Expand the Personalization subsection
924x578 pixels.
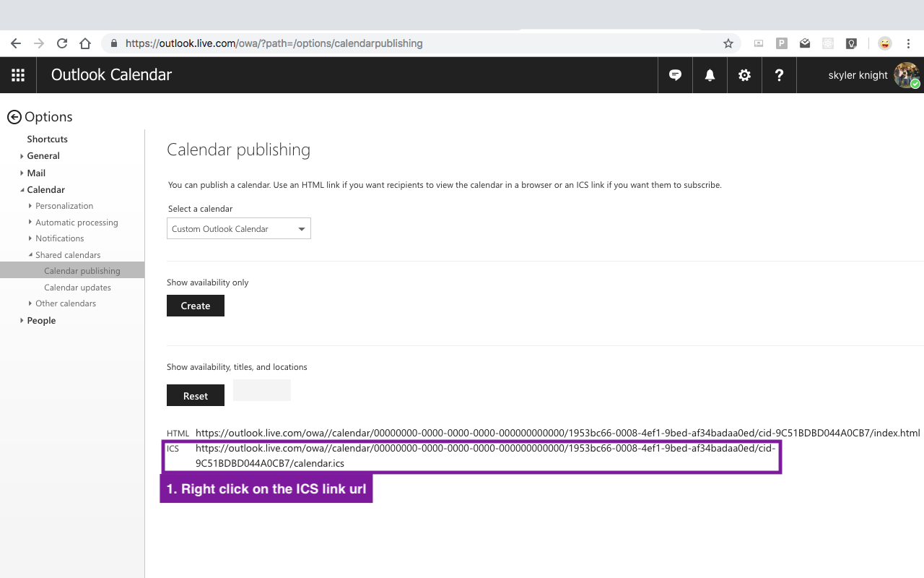click(x=30, y=206)
